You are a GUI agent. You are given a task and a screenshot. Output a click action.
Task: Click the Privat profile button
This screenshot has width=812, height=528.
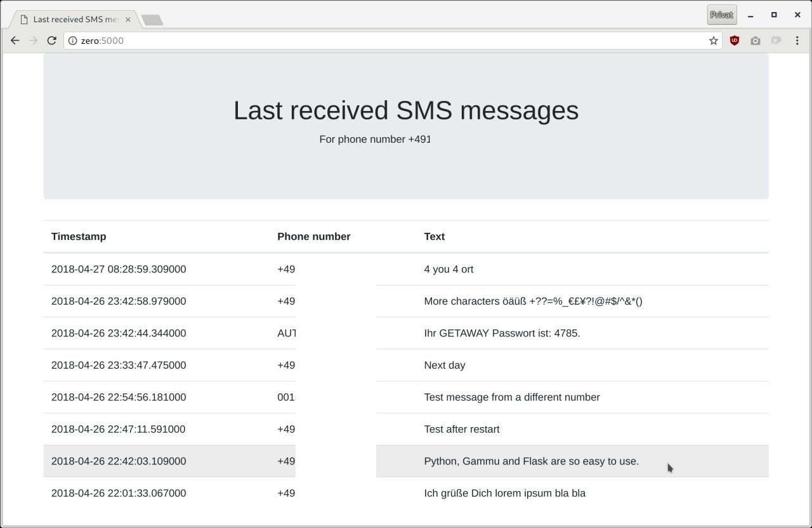[722, 15]
